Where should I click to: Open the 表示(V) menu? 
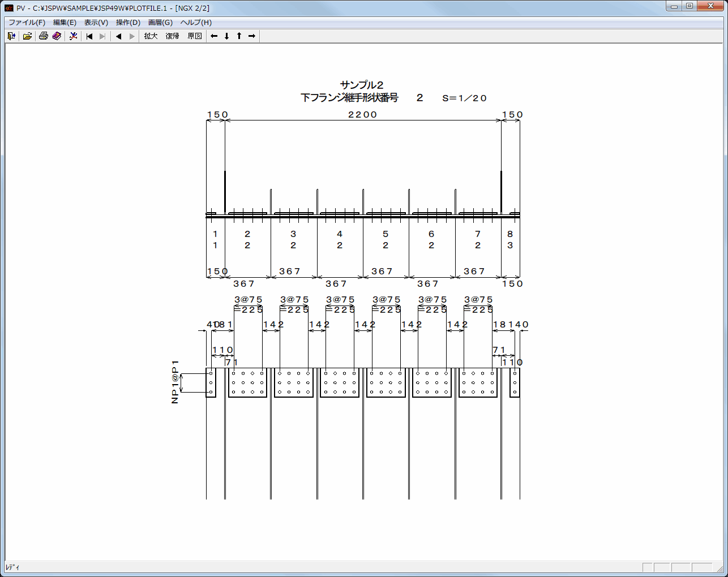click(x=96, y=23)
